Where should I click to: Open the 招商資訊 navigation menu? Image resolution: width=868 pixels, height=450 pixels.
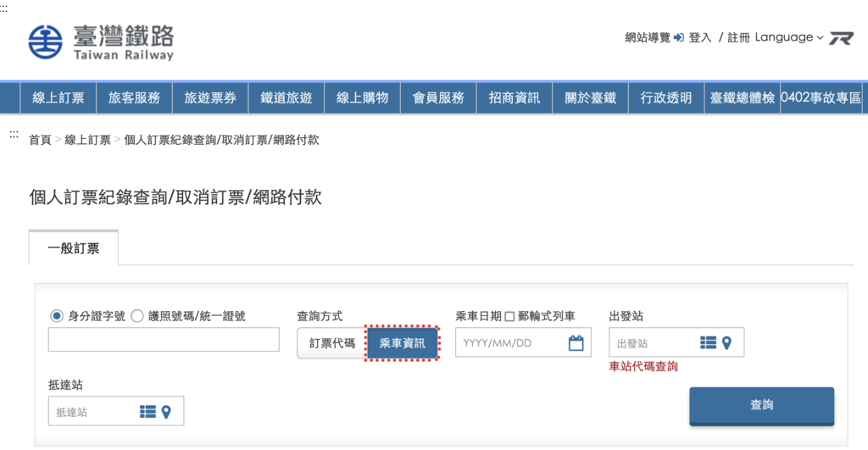[515, 98]
